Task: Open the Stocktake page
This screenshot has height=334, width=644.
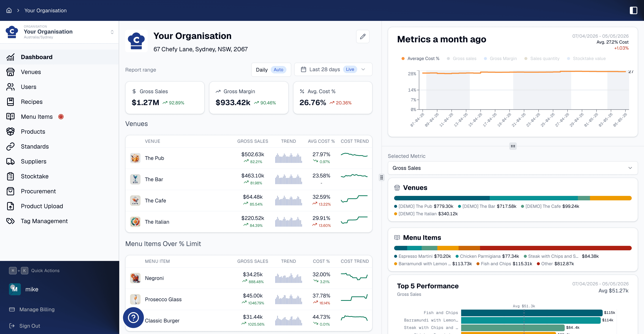Action: click(x=59, y=176)
